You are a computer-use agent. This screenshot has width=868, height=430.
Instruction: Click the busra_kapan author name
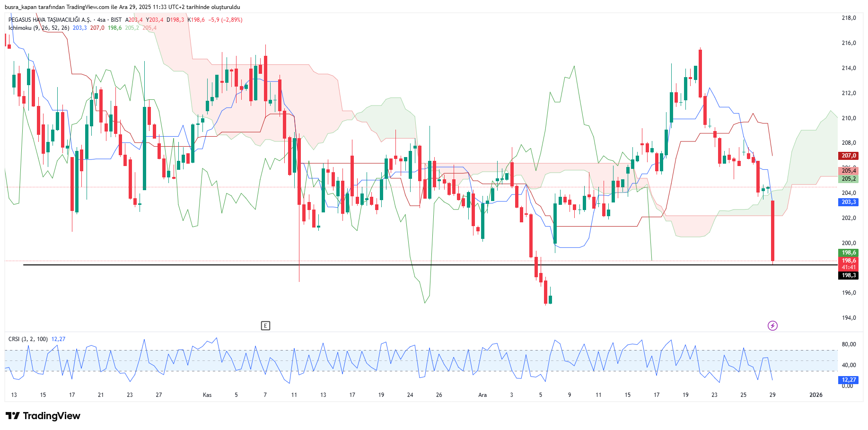point(21,7)
